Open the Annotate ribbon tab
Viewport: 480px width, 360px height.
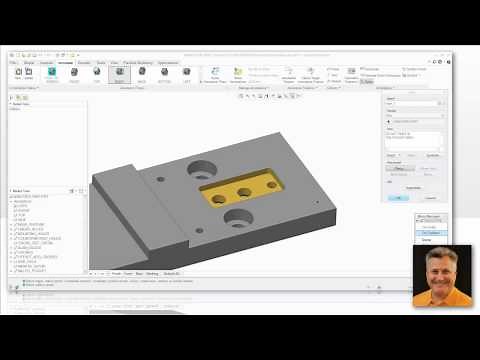coord(65,63)
